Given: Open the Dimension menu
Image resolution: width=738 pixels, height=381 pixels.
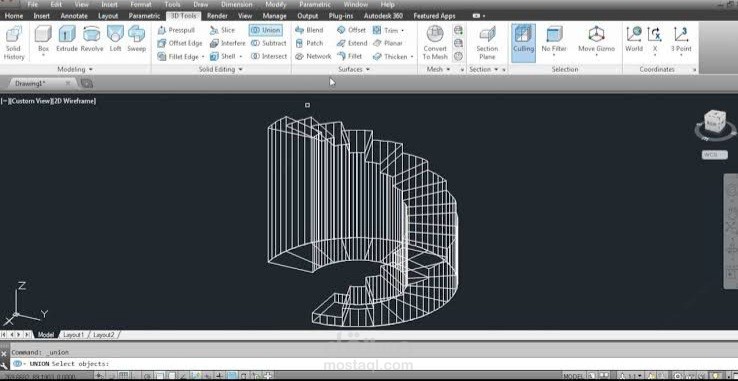Looking at the screenshot, I should (237, 5).
